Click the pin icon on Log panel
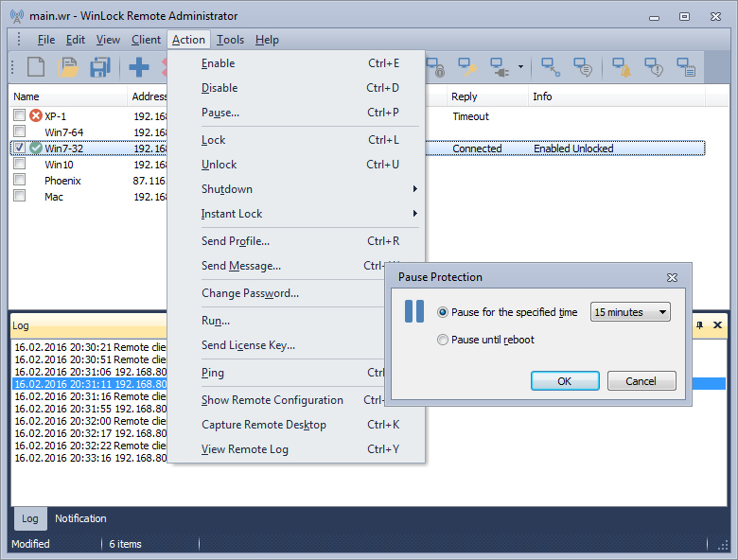 699,324
